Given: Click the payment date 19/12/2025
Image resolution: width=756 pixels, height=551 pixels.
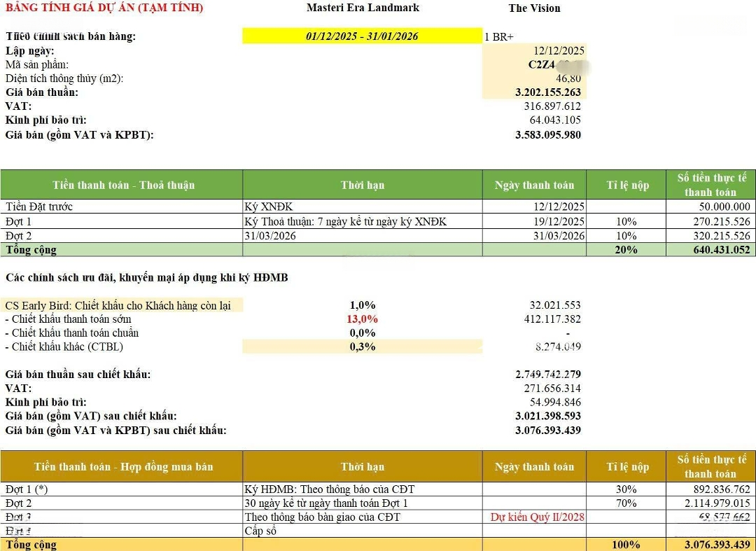Looking at the screenshot, I should 559,221.
